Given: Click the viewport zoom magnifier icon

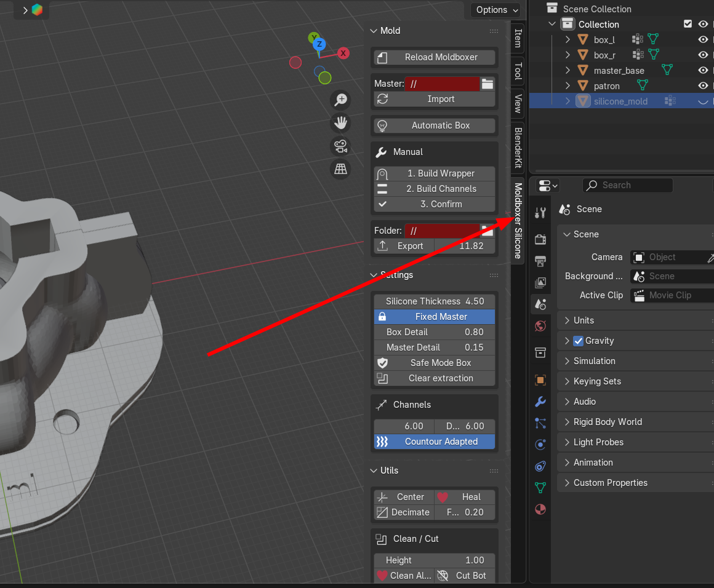Looking at the screenshot, I should tap(340, 100).
